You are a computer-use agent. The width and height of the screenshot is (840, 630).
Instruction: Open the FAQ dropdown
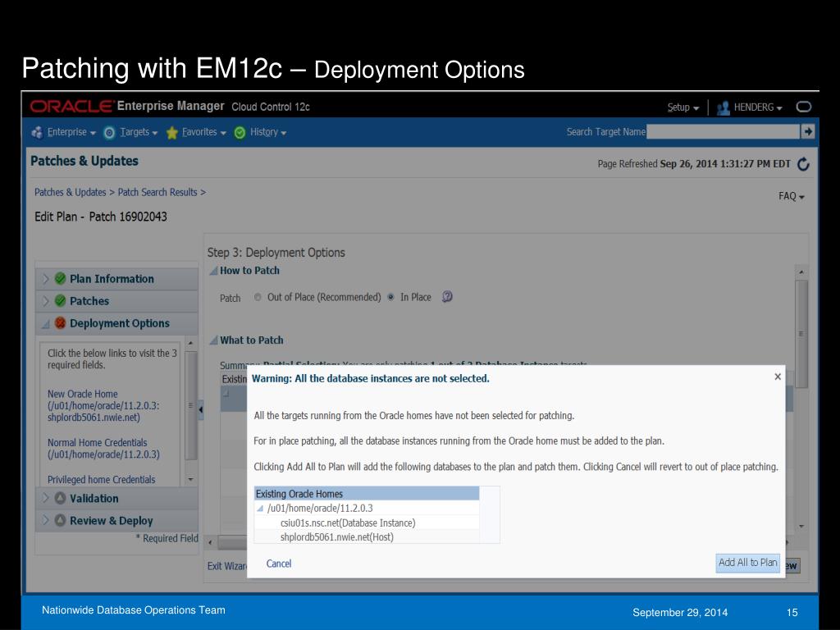792,196
